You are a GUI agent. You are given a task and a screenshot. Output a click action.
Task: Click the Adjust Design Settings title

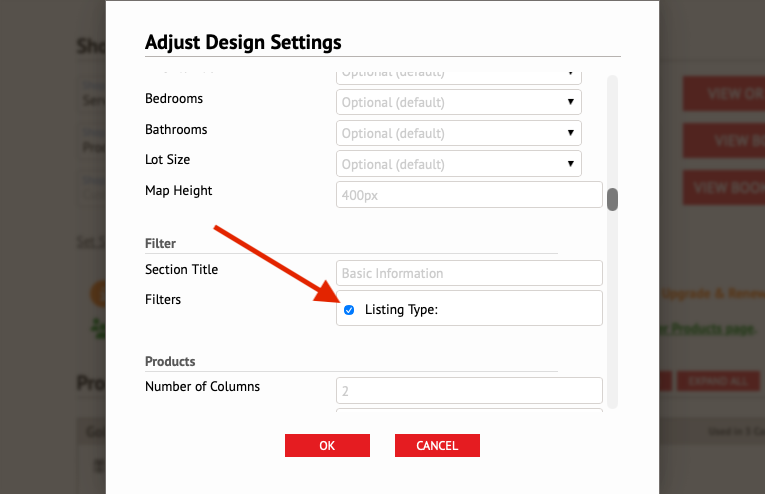click(x=243, y=42)
